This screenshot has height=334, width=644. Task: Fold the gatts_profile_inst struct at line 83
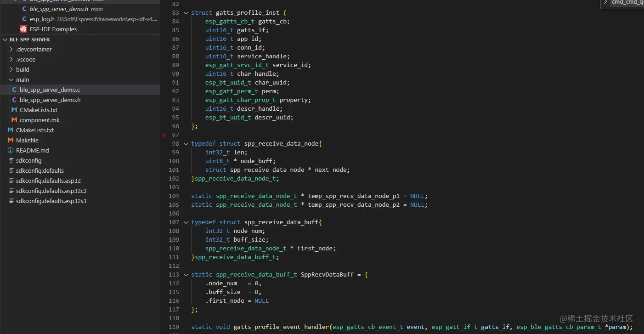click(x=186, y=13)
